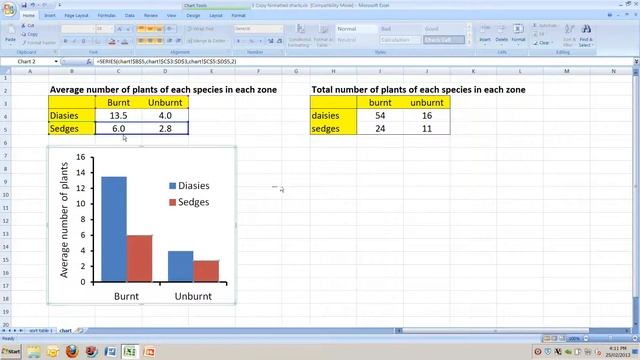This screenshot has width=640, height=360.
Task: Increase the font size
Action: [x=120, y=29]
